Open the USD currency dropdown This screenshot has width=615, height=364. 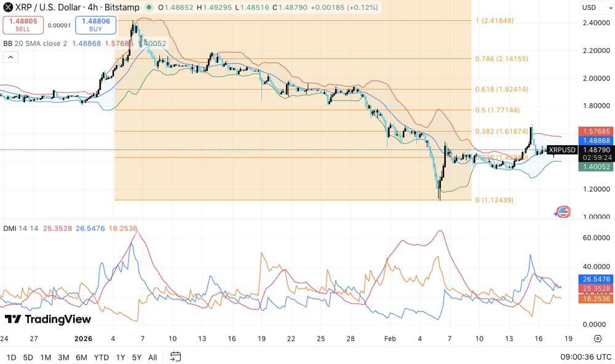click(597, 7)
